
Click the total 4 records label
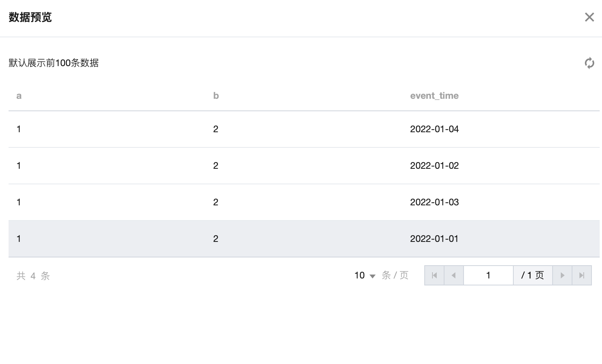coord(33,276)
